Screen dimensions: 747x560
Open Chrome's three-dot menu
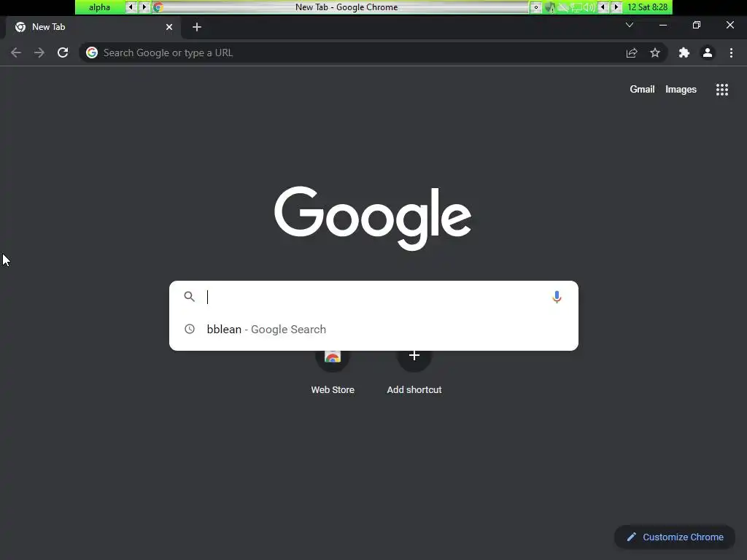[731, 52]
